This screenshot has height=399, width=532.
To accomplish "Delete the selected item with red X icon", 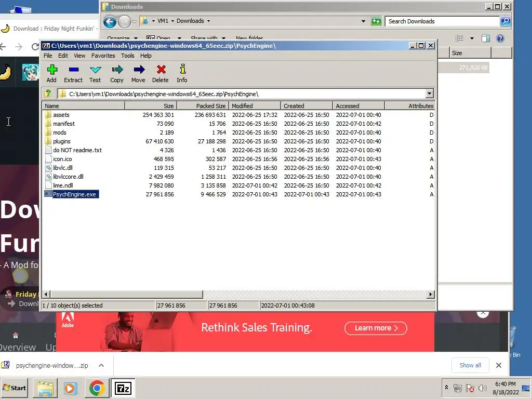I will point(161,74).
